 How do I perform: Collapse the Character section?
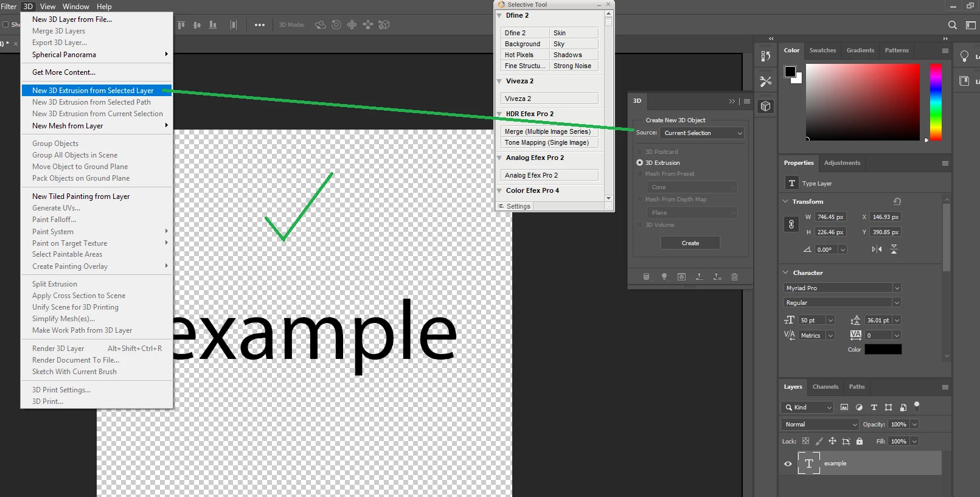click(x=785, y=273)
